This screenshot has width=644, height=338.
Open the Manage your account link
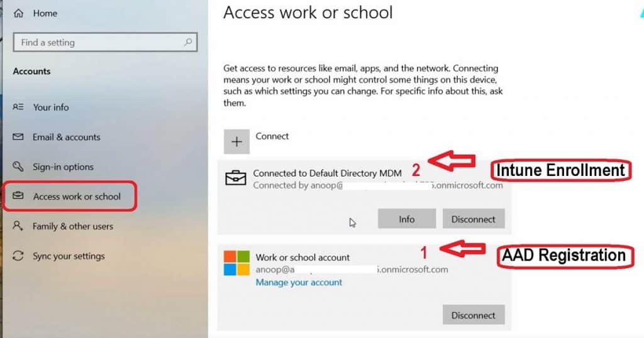point(299,282)
